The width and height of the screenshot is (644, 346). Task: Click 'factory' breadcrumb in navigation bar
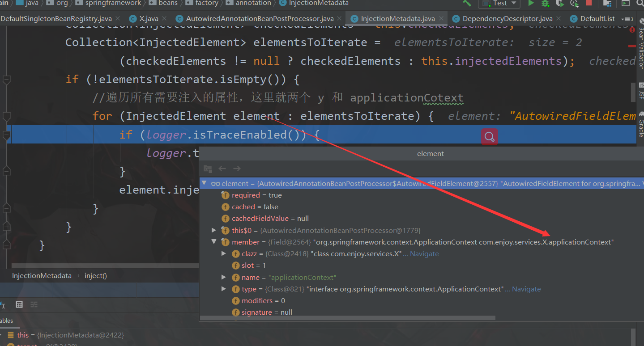(x=203, y=3)
